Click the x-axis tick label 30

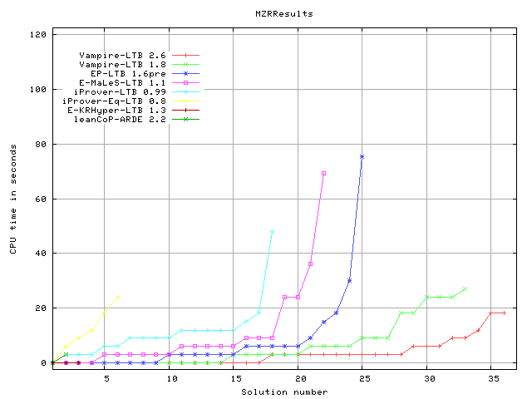click(430, 378)
